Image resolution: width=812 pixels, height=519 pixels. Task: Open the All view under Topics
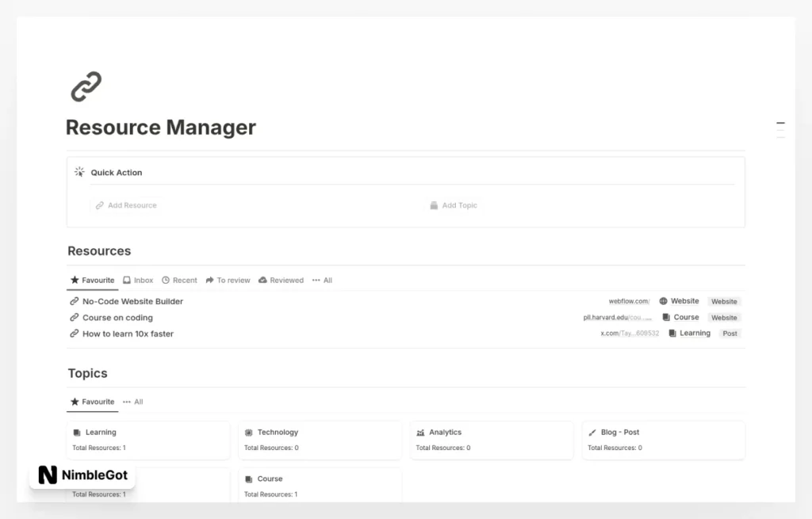133,402
